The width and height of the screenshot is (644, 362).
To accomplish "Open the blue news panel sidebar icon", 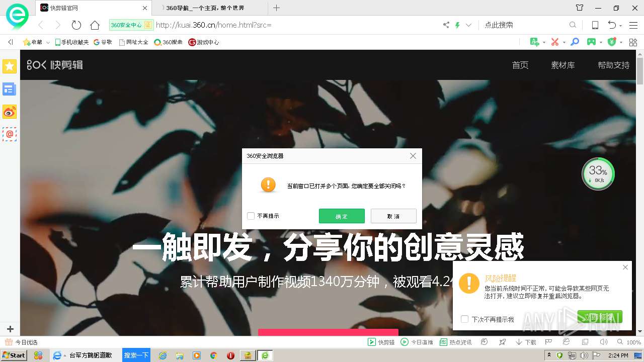I will click(x=10, y=89).
